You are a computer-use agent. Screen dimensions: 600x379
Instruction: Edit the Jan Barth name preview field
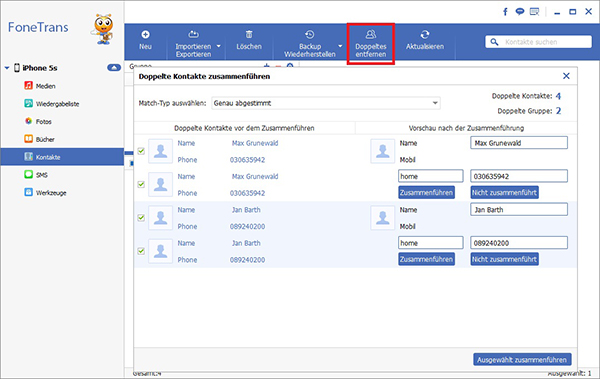[519, 209]
